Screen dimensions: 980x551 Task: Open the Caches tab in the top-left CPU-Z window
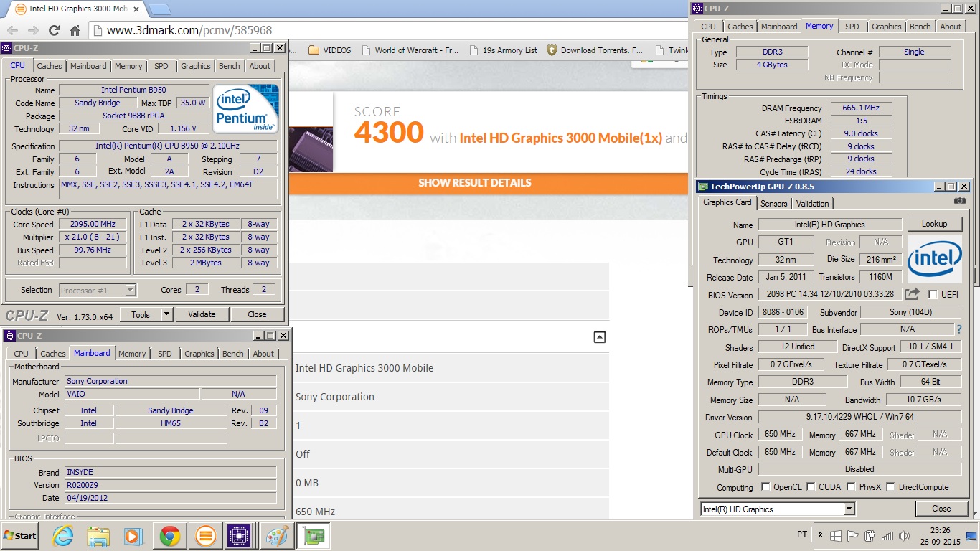tap(50, 66)
